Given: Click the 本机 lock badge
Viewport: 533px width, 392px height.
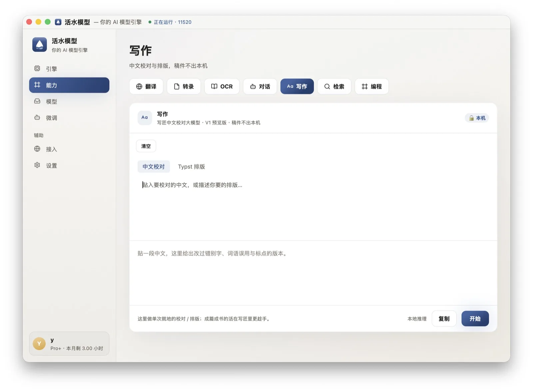Looking at the screenshot, I should (x=477, y=118).
